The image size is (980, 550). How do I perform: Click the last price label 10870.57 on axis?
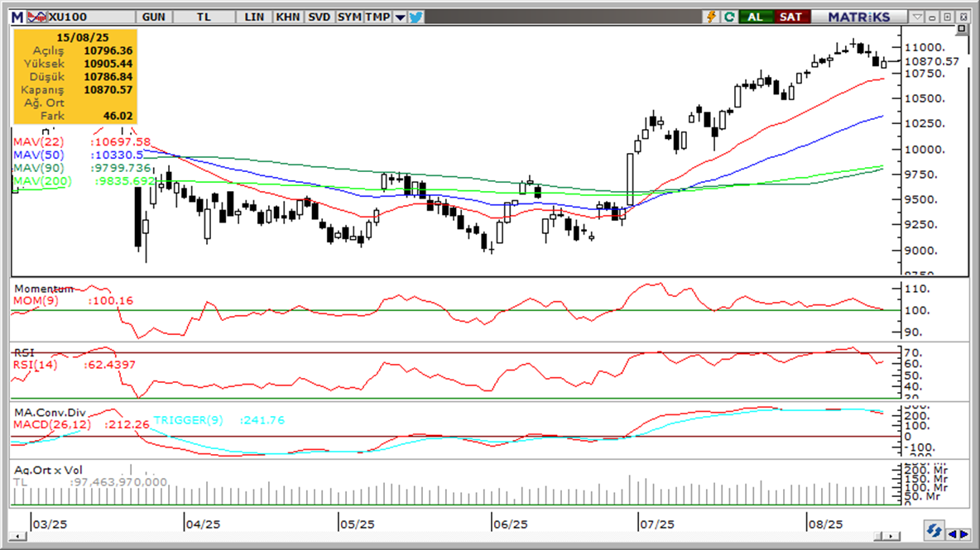(x=932, y=61)
